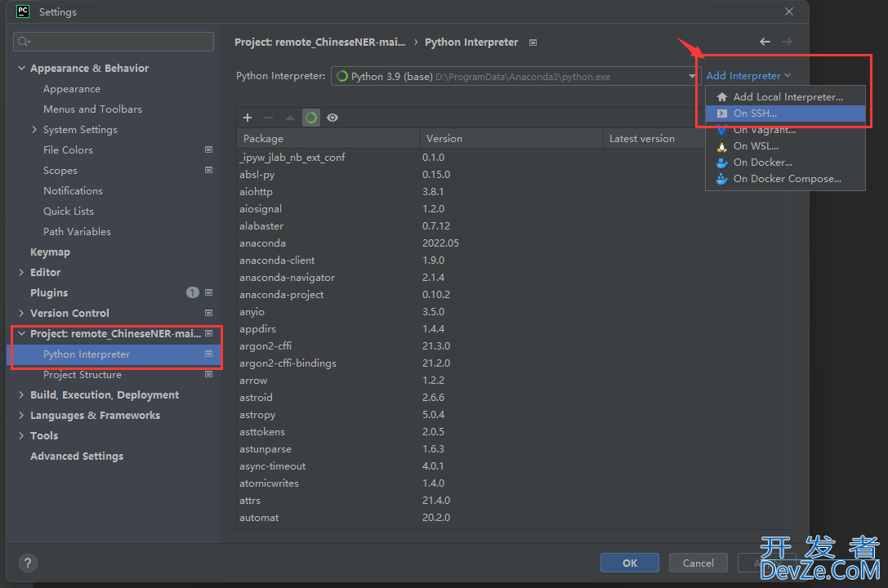Sort by the Package column header
This screenshot has height=588, width=888.
pyautogui.click(x=328, y=139)
